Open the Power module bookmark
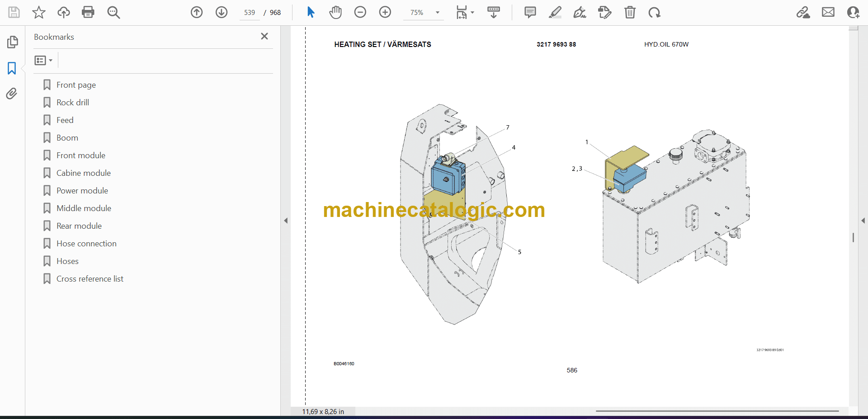 coord(82,191)
